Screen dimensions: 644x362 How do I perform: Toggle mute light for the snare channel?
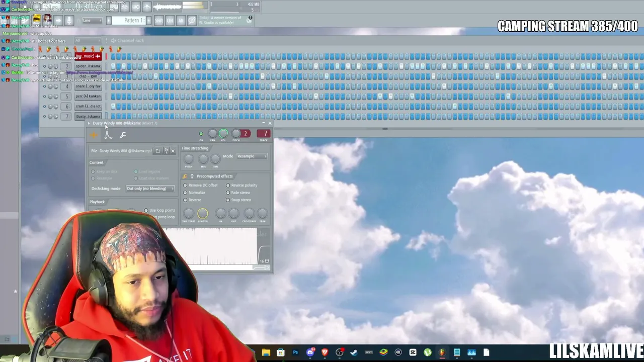(44, 86)
